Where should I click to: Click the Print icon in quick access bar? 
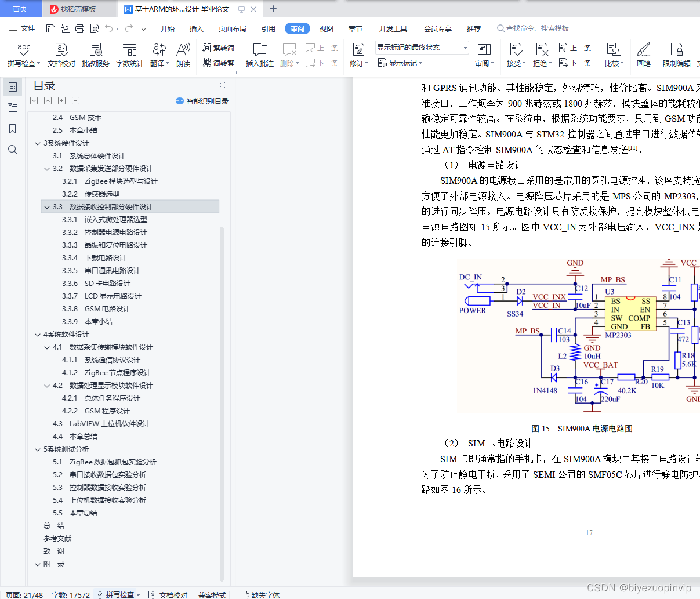coord(79,28)
